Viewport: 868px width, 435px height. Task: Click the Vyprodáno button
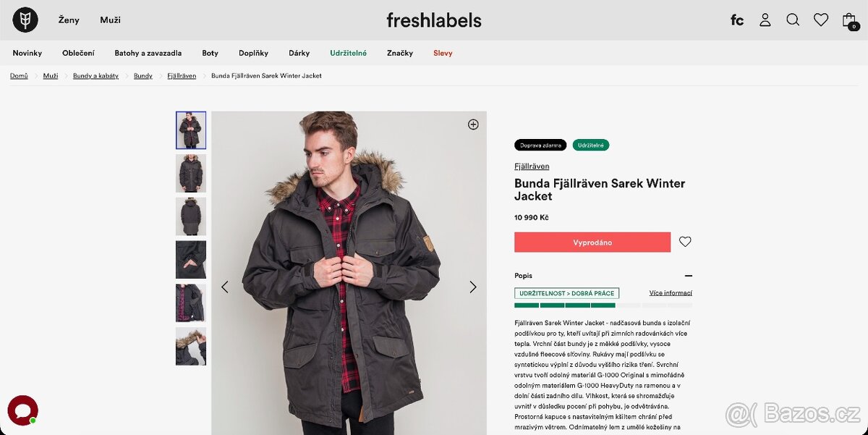(592, 242)
